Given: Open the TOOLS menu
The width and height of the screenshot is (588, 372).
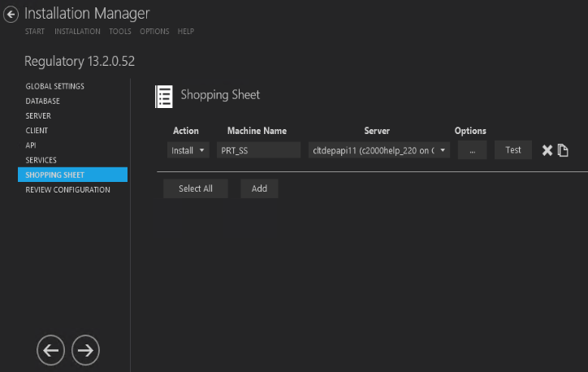Looking at the screenshot, I should [120, 32].
